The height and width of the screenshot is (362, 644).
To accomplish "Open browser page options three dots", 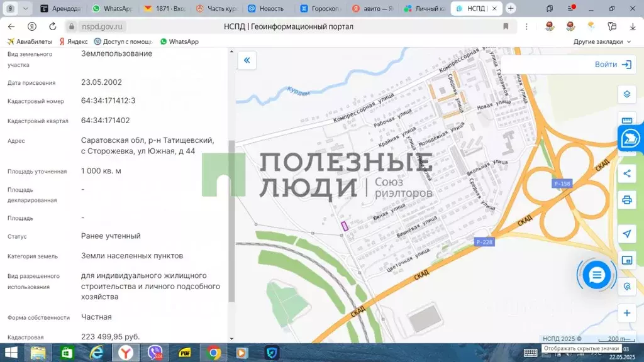I will point(526,26).
